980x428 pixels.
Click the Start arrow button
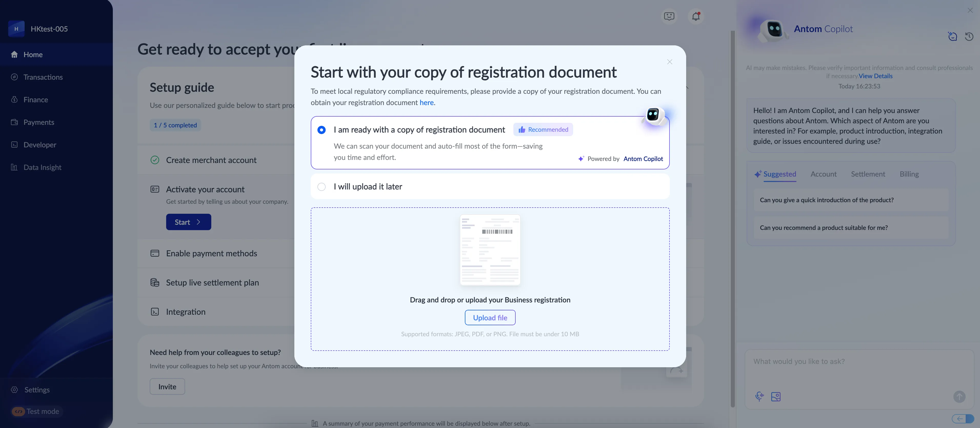pyautogui.click(x=188, y=222)
